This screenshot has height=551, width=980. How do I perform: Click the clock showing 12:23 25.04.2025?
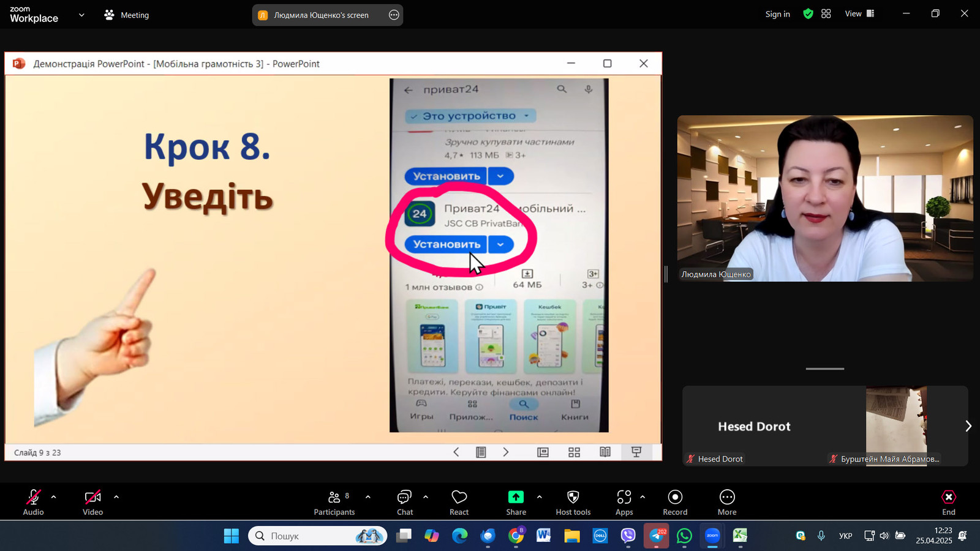(x=933, y=536)
